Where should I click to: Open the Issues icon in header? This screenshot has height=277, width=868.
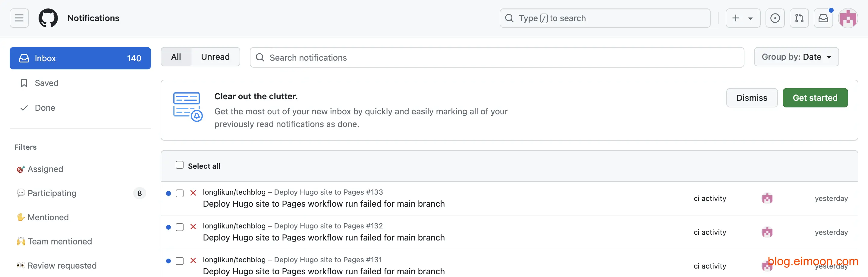tap(775, 18)
